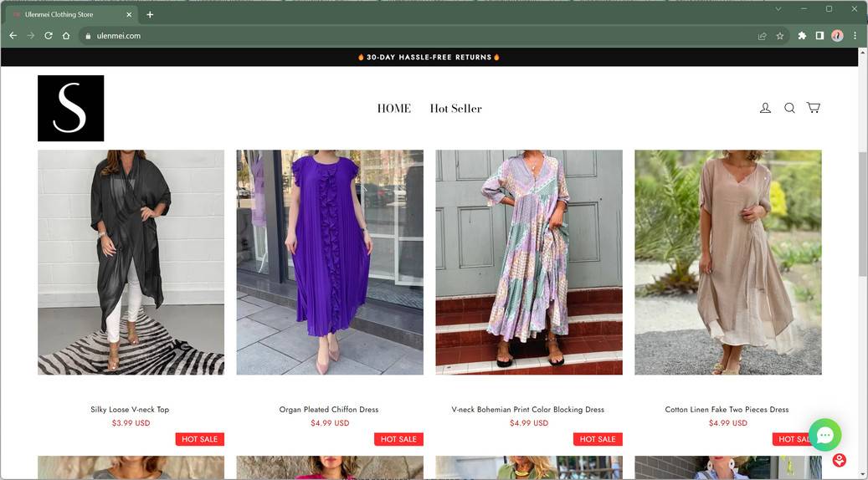Click the browser forward arrow
The width and height of the screenshot is (868, 480).
click(x=31, y=35)
